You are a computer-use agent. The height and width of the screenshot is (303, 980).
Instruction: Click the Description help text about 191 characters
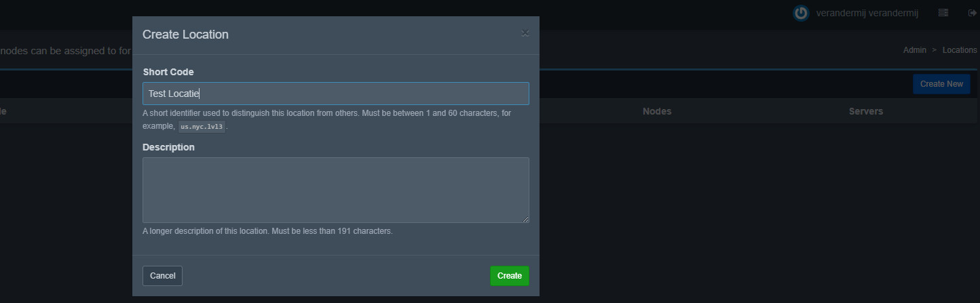[267, 231]
